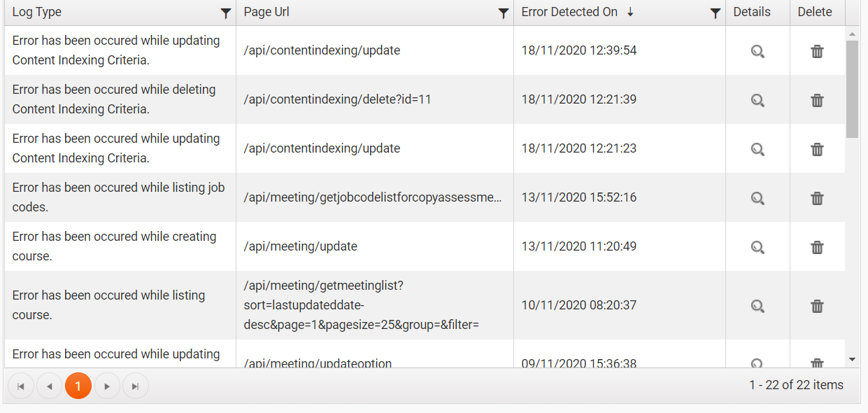Click the scrollbar down arrow

click(852, 359)
